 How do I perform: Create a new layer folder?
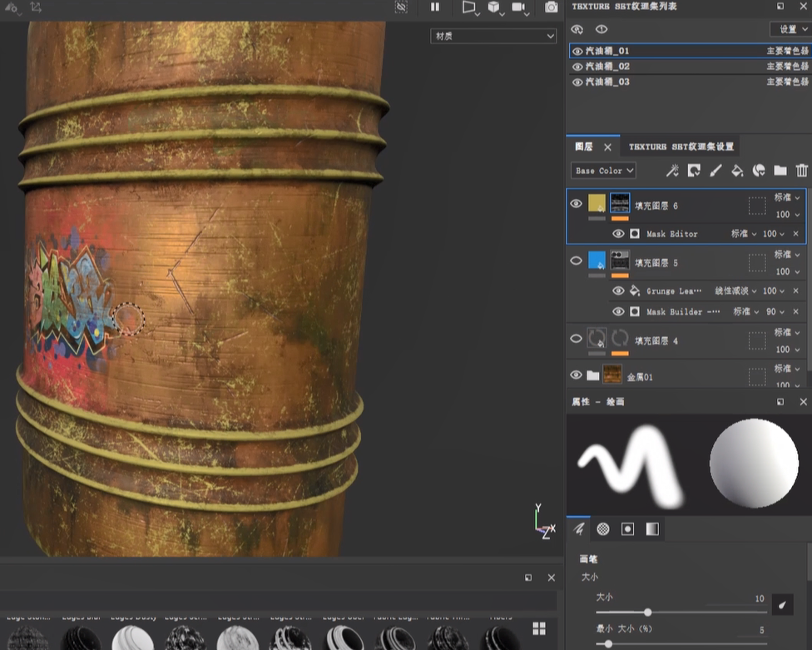[x=780, y=171]
